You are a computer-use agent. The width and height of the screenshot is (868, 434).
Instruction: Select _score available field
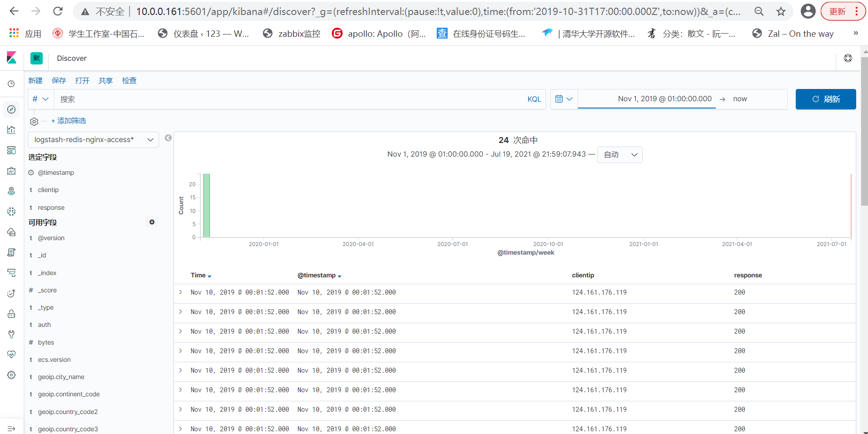click(47, 290)
